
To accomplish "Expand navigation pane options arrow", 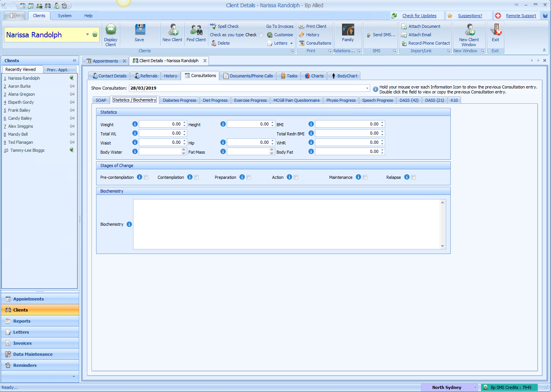I will [x=74, y=377].
